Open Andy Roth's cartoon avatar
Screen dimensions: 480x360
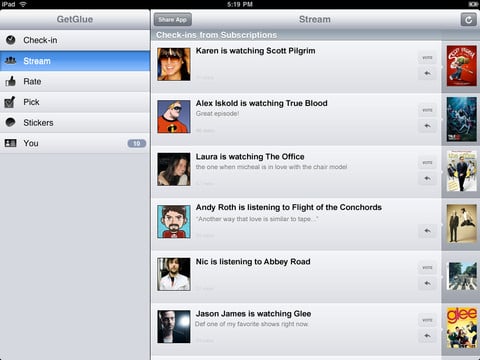click(x=174, y=222)
